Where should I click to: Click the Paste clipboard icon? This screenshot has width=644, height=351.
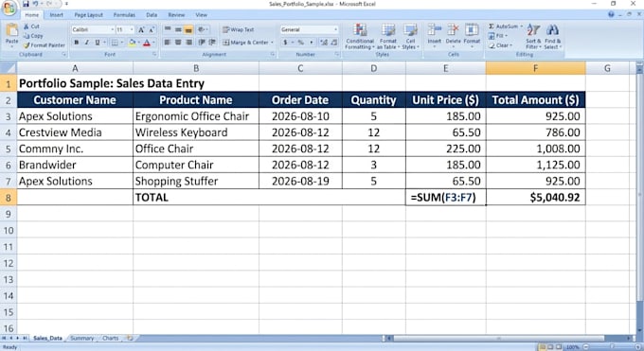click(x=12, y=30)
